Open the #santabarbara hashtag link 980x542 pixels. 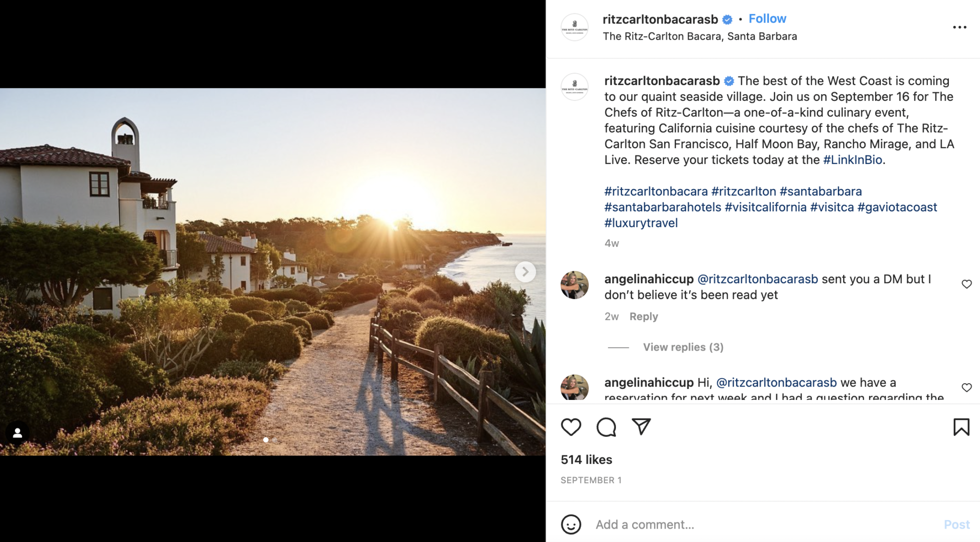click(821, 191)
